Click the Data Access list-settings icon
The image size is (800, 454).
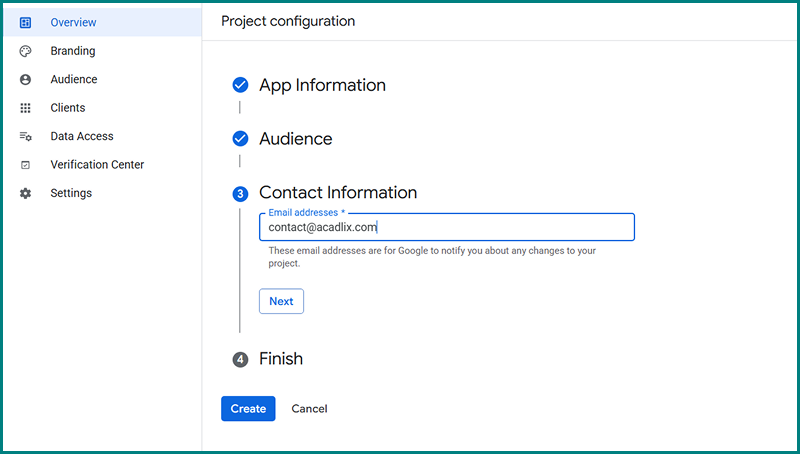click(x=26, y=136)
